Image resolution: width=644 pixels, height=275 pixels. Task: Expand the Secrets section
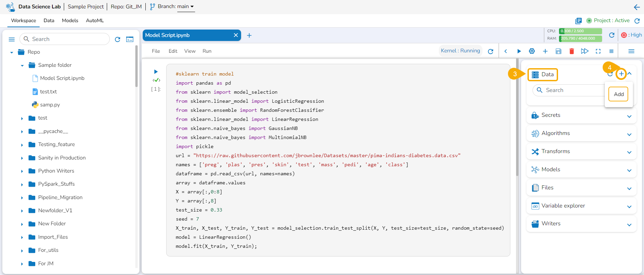629,116
